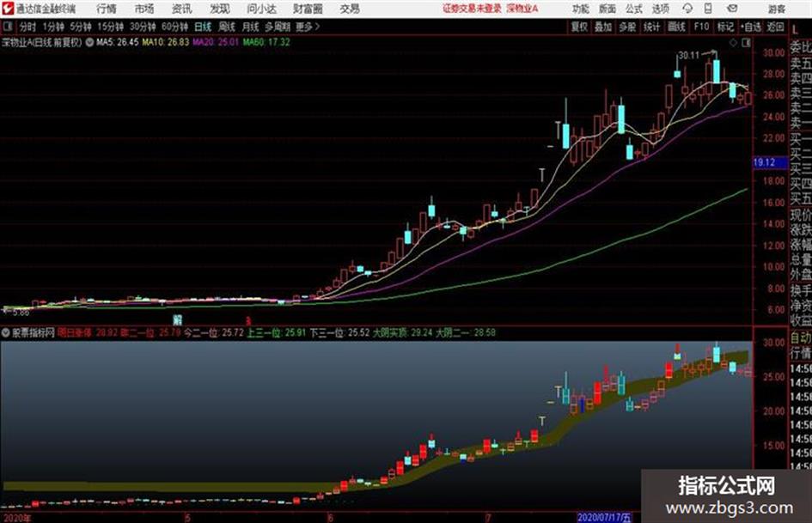Viewport: 812px width, 523px height.
Task: Open the 交易 menu
Action: 350,9
